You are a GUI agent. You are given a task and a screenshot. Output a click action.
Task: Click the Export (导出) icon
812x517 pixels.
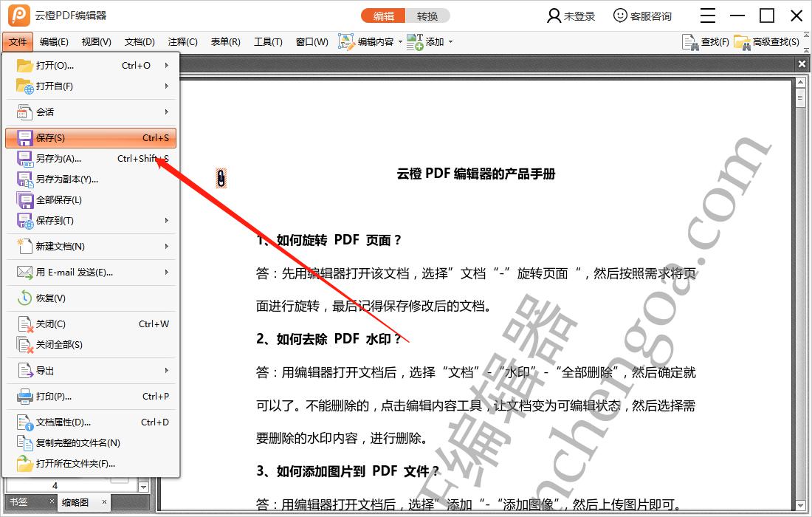coord(25,371)
